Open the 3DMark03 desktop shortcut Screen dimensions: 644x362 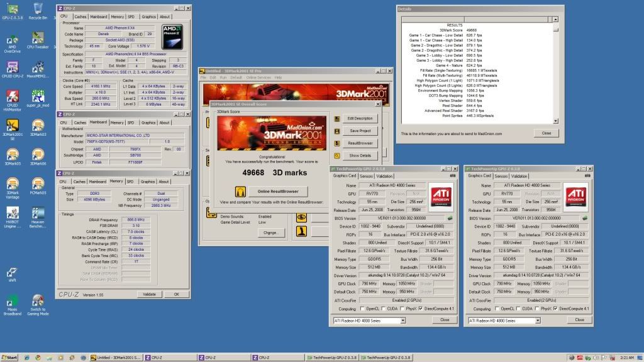click(x=38, y=127)
